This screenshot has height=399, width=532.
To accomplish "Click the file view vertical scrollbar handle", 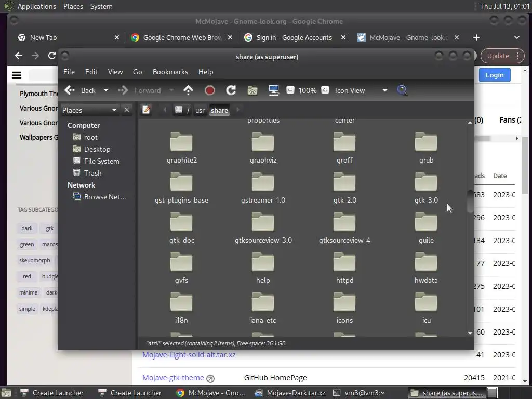I will [470, 201].
